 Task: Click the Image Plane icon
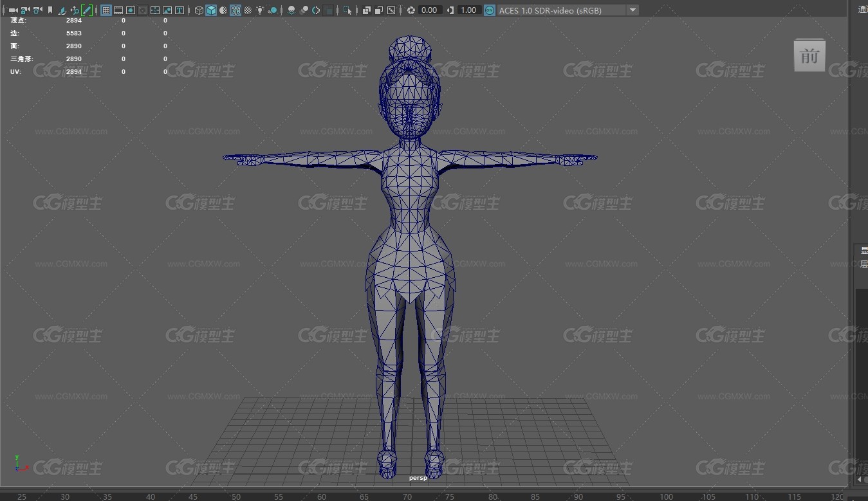[x=62, y=10]
